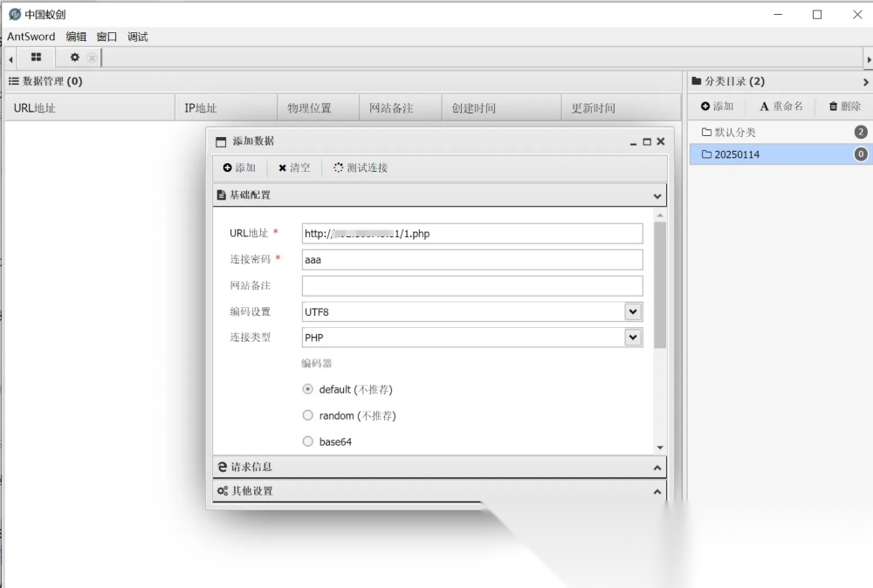Open the 编码设置 UTF8 dropdown
873x588 pixels.
pyautogui.click(x=633, y=311)
